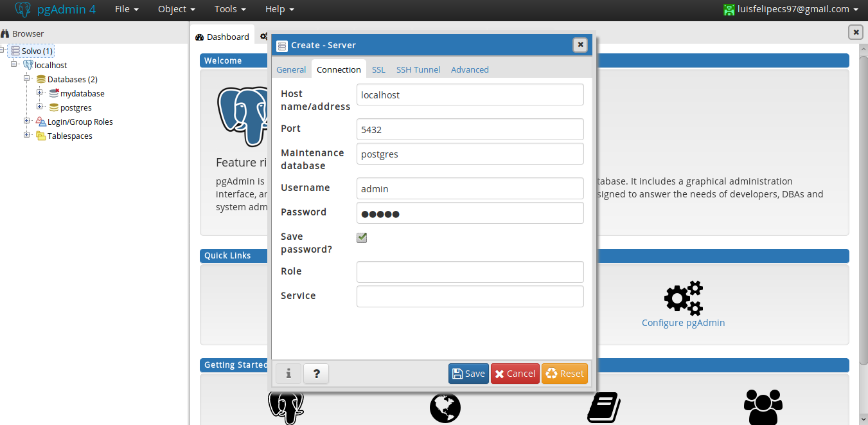The height and width of the screenshot is (425, 868).
Task: Click the Configure pgAdmin gears icon
Action: pos(684,298)
